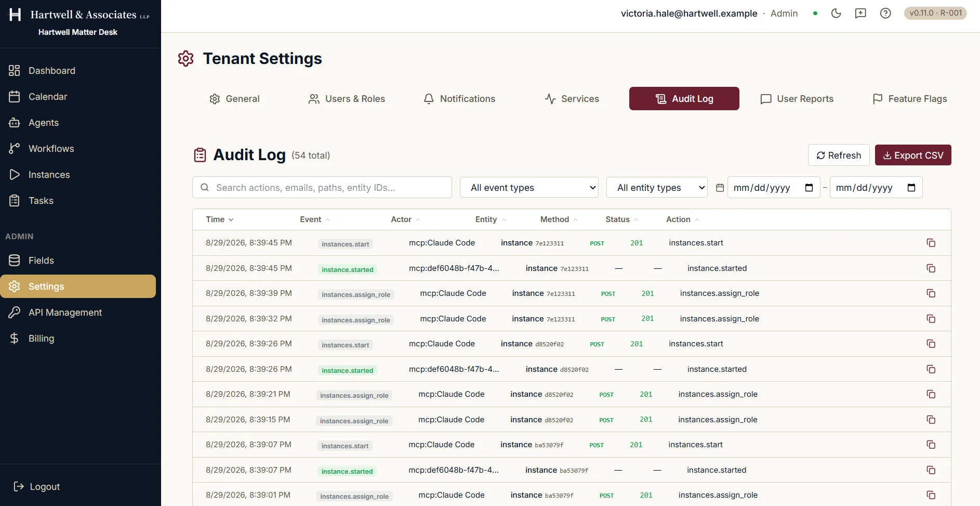The width and height of the screenshot is (980, 506).
Task: Copy the 8:39:07 PM instances.start row
Action: [931, 445]
